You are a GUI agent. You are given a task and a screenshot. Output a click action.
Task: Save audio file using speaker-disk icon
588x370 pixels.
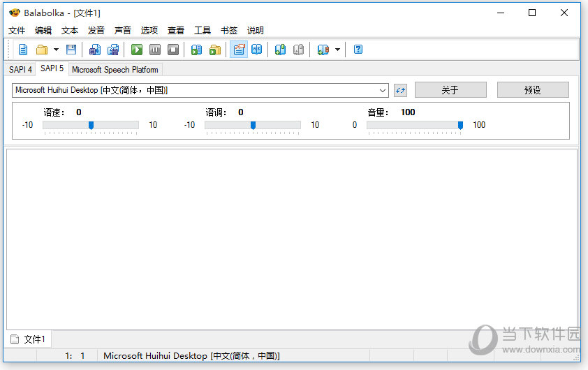(x=95, y=50)
